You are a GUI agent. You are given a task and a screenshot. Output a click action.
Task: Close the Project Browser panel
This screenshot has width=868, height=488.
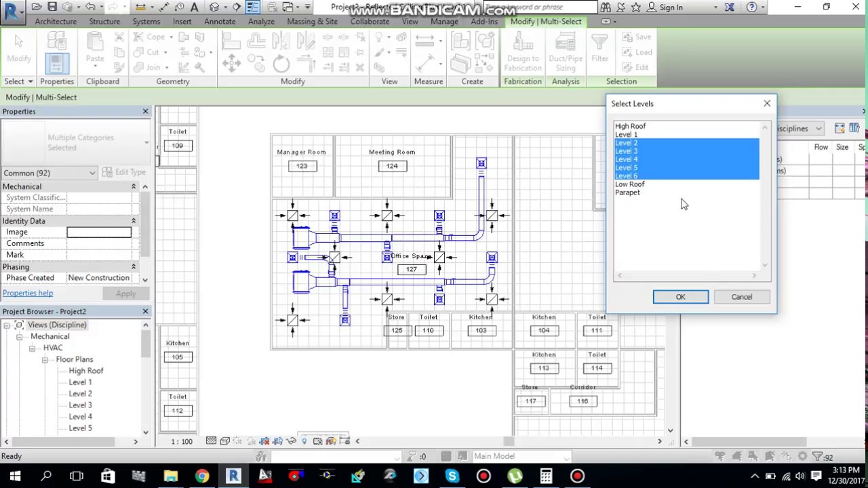[x=145, y=311]
